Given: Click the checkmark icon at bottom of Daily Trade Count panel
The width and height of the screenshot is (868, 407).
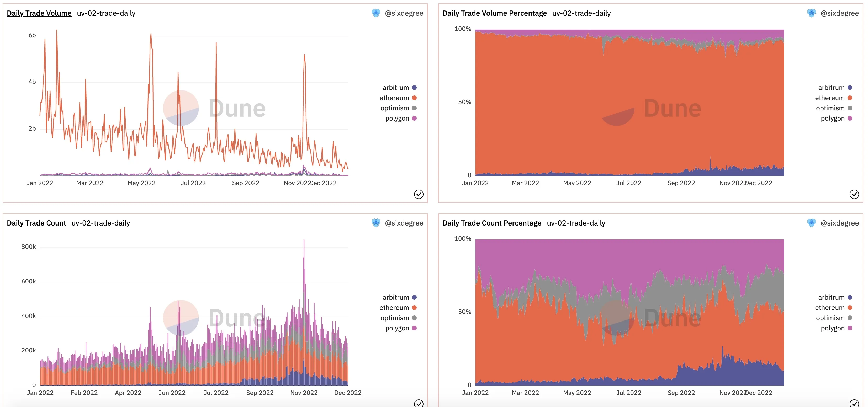Looking at the screenshot, I should coord(419,403).
